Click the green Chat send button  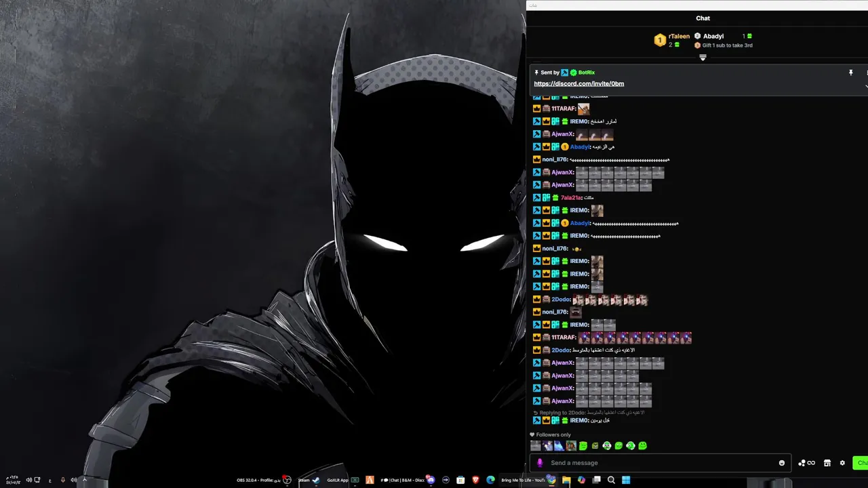860,463
